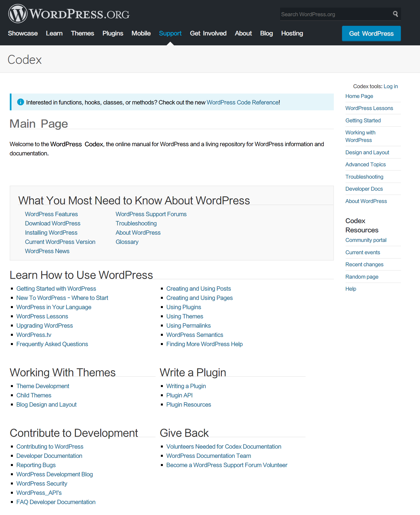Open the Support navigation item
Viewport: 420px width, 515px height.
click(x=170, y=33)
